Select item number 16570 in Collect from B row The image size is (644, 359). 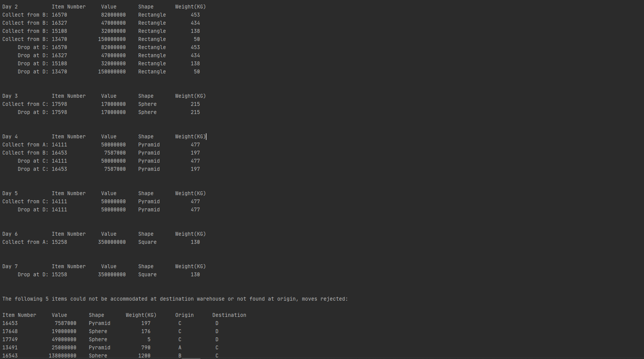(59, 15)
